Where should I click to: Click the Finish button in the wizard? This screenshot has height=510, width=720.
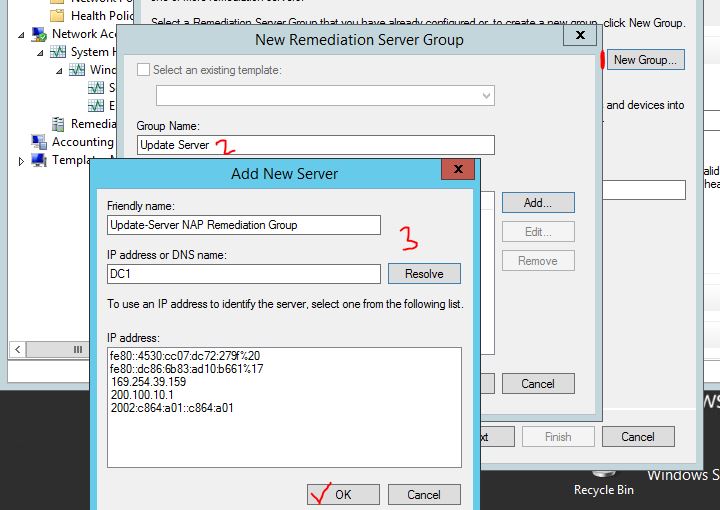pyautogui.click(x=558, y=437)
